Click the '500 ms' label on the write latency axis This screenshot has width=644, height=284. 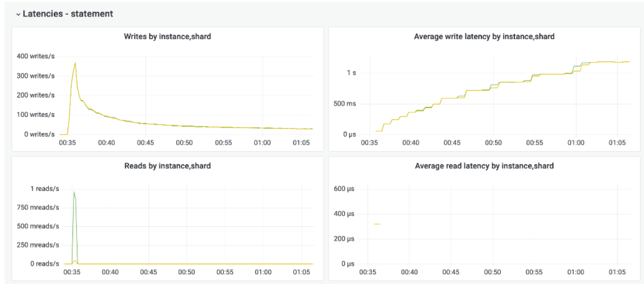344,104
